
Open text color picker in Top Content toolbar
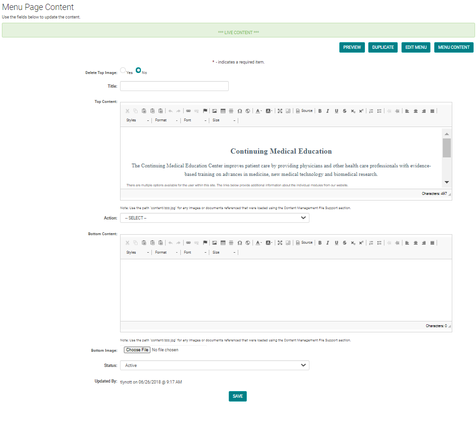259,111
